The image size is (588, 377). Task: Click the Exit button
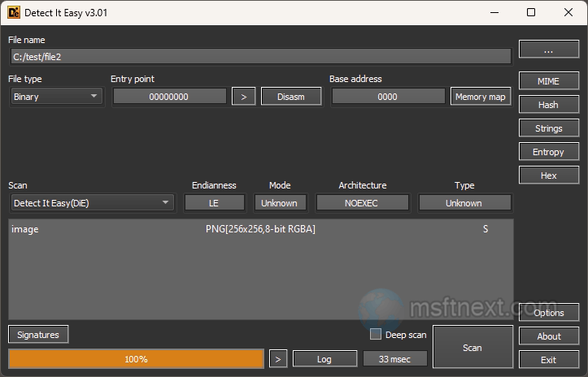coord(549,360)
